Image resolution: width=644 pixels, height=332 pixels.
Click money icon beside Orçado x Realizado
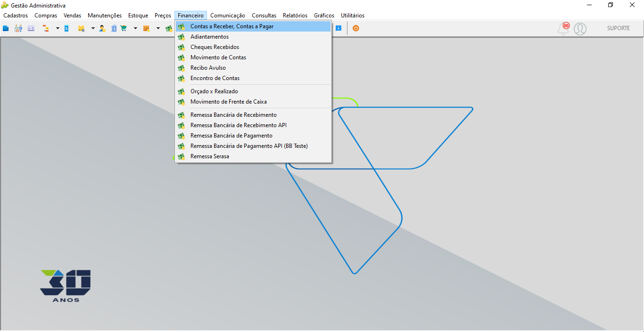click(x=181, y=91)
